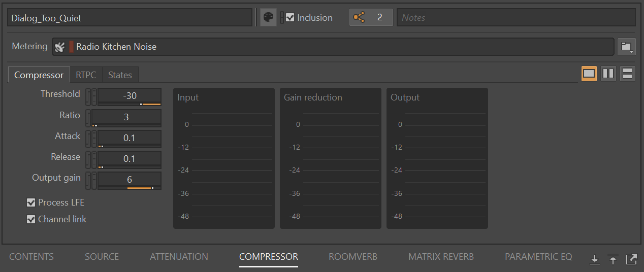644x272 pixels.
Task: Click the Gain reduction meter panel
Action: pos(331,158)
